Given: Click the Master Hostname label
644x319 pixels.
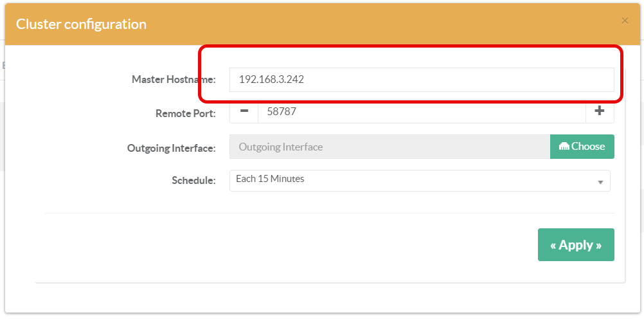Looking at the screenshot, I should tap(174, 80).
